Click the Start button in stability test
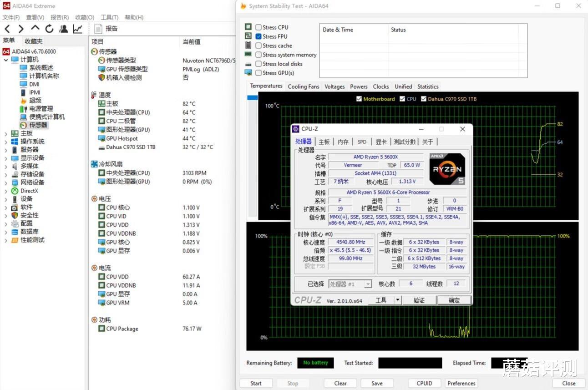Image resolution: width=588 pixels, height=390 pixels. [256, 383]
